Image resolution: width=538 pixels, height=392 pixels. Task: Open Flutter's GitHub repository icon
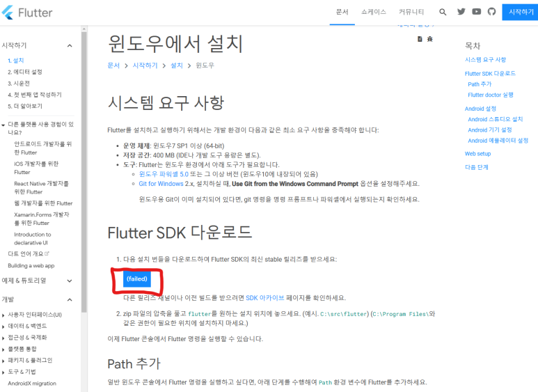(491, 12)
